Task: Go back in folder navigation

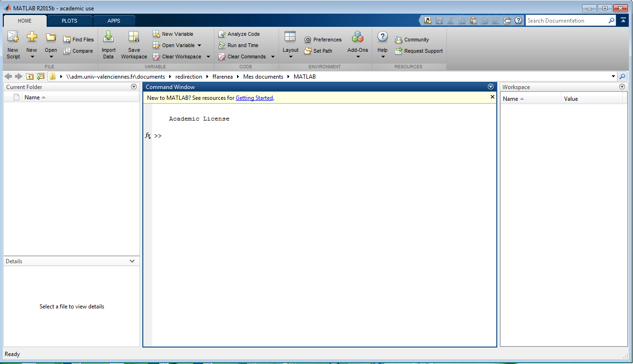Action: pos(8,76)
